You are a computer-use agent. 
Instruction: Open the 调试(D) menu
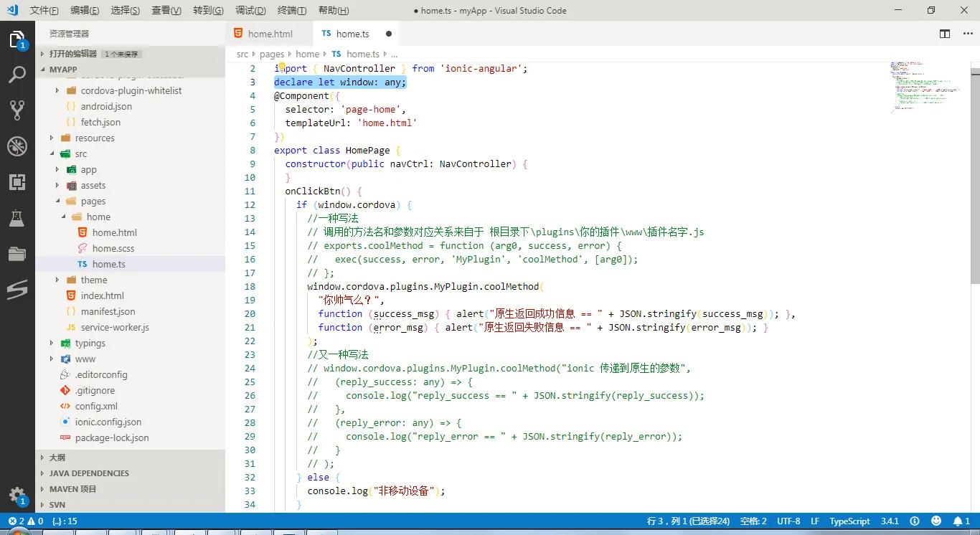(250, 11)
